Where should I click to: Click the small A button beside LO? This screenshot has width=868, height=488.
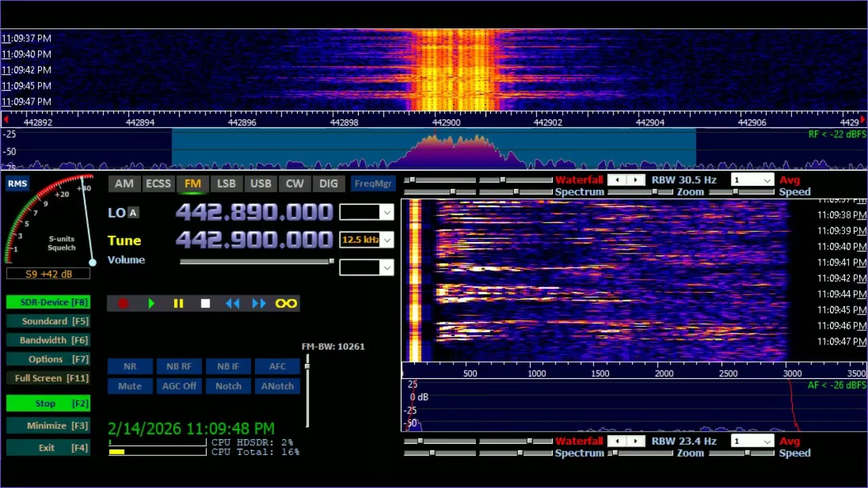click(133, 213)
